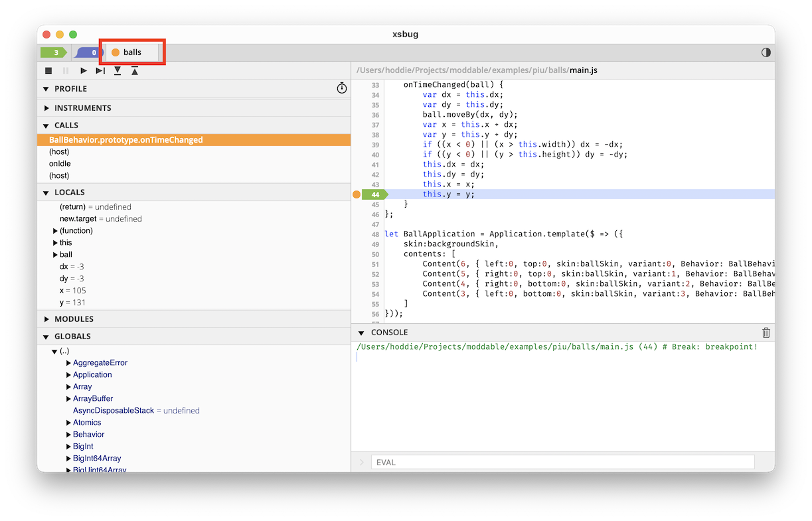Collapse the CONSOLE panel
The image size is (812, 521).
[x=361, y=333]
